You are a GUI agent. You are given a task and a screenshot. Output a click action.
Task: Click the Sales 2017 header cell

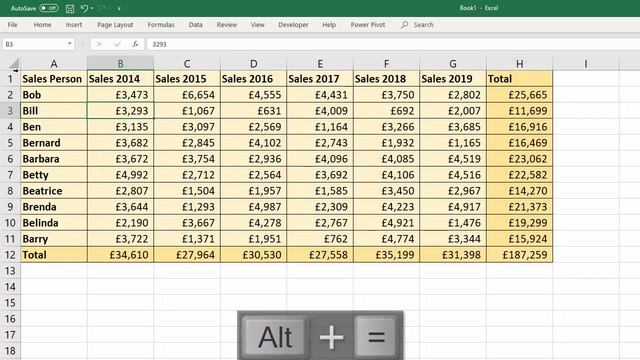coord(320,79)
